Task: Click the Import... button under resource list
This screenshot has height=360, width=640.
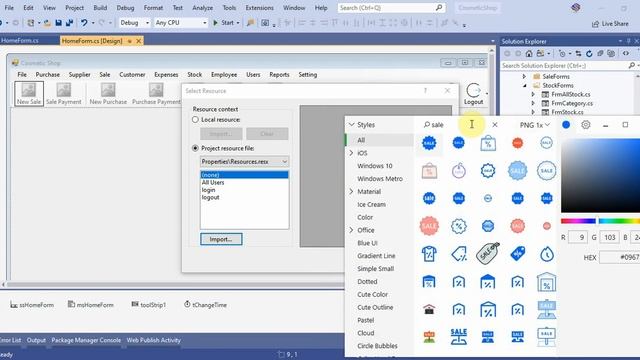Action: pyautogui.click(x=221, y=239)
